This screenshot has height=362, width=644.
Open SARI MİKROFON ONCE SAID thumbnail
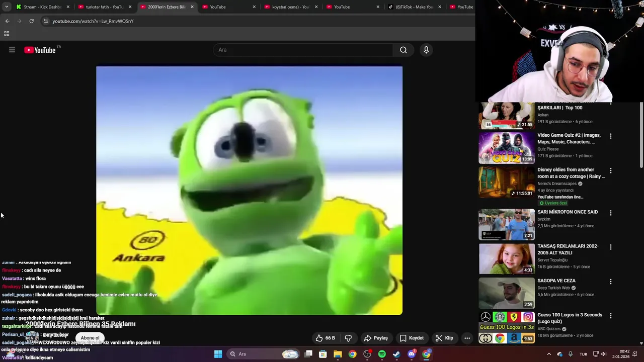[507, 224]
